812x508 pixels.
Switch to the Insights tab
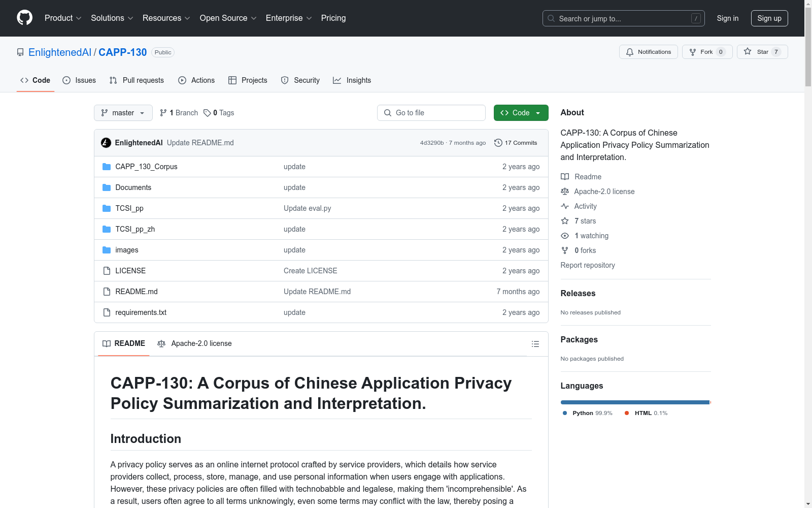click(x=352, y=80)
